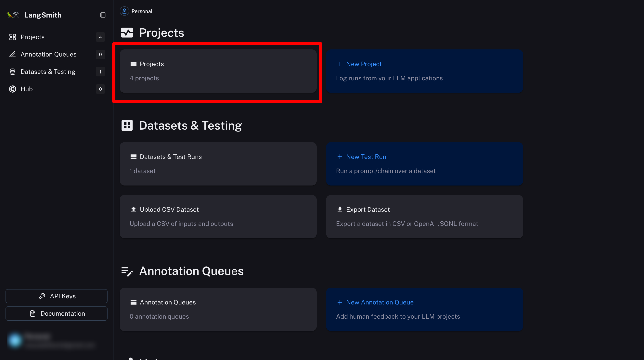Click the '0 annotation queues' subtitle text
Image resolution: width=644 pixels, height=360 pixels.
tap(159, 316)
